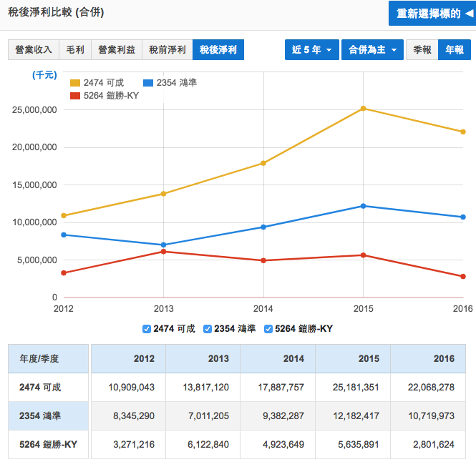Select the 毛利 tab
This screenshot has width=476, height=467.
[x=75, y=49]
